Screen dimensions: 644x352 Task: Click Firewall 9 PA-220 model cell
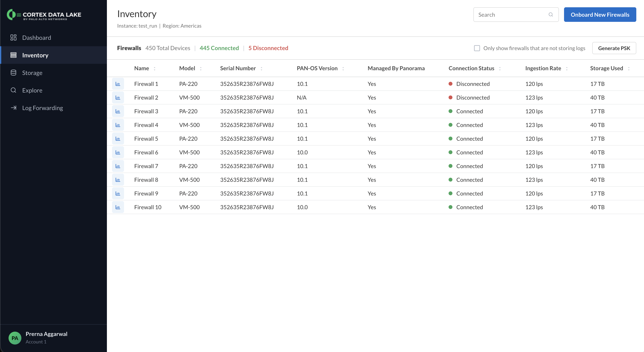coord(188,194)
